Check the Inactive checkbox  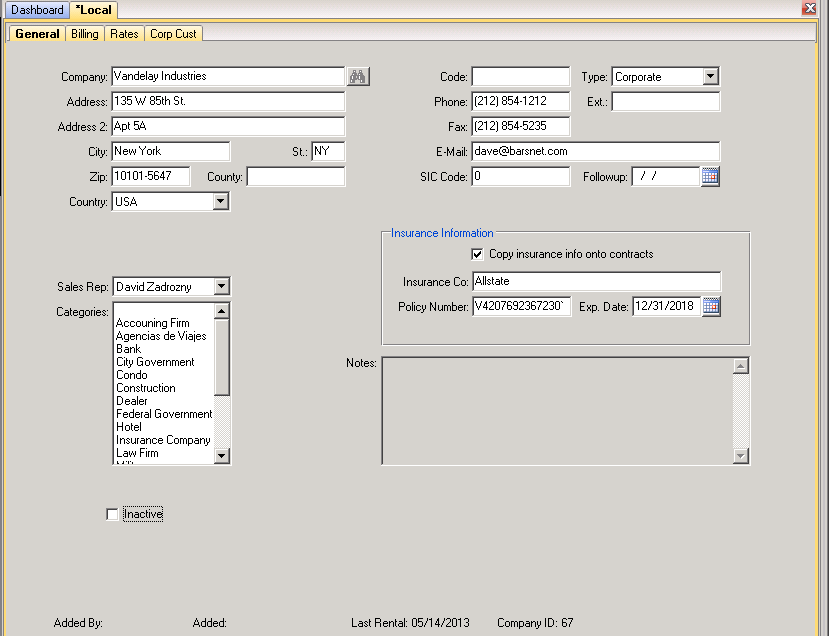(112, 514)
